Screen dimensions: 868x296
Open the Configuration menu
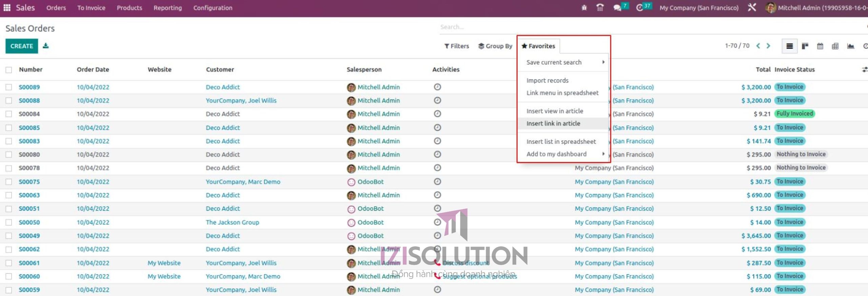pos(213,7)
